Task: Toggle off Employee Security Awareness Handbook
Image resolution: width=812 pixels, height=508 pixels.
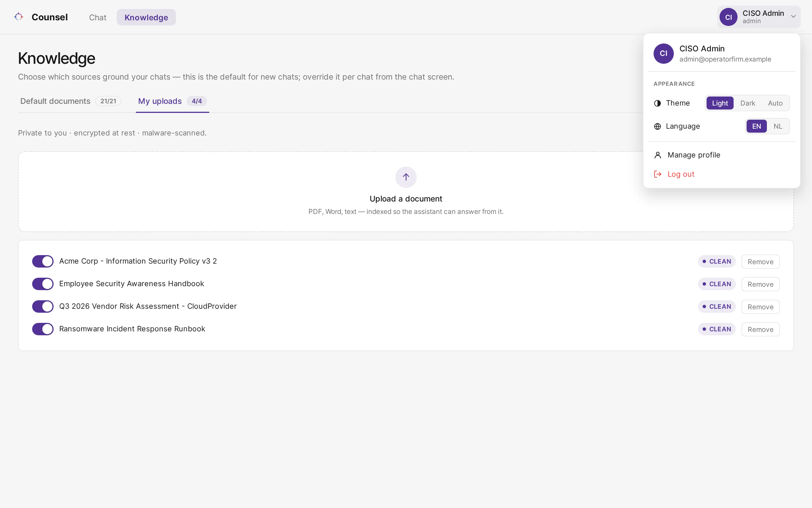Action: 43,284
